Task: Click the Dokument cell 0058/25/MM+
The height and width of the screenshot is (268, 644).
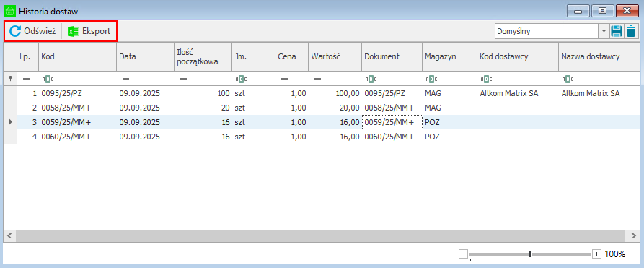Action: click(x=392, y=108)
